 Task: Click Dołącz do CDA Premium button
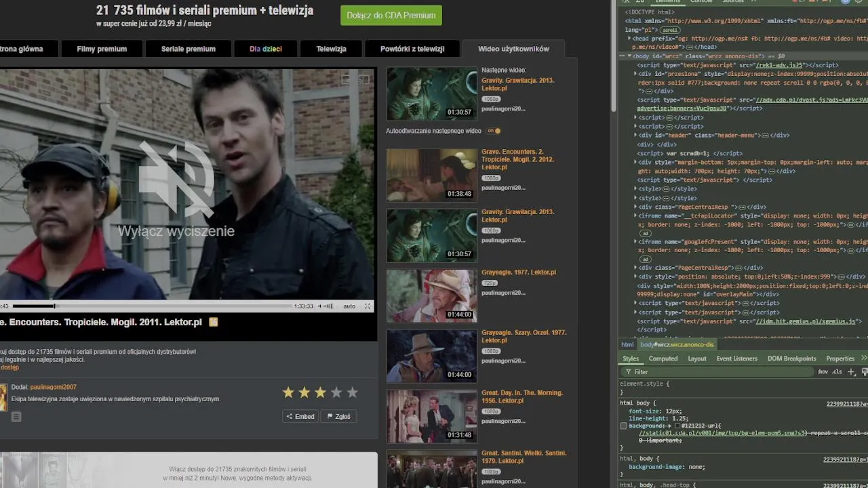pyautogui.click(x=391, y=15)
